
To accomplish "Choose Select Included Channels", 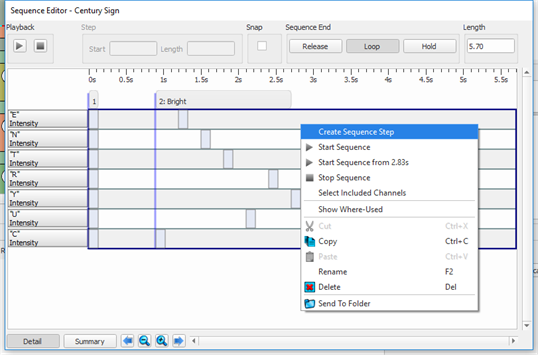I will click(389, 193).
